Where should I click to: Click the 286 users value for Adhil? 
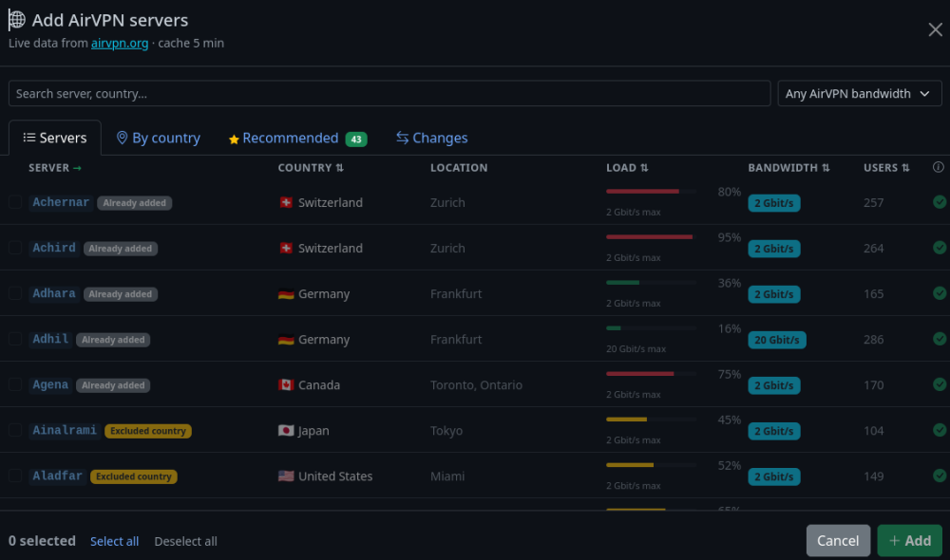coord(873,340)
